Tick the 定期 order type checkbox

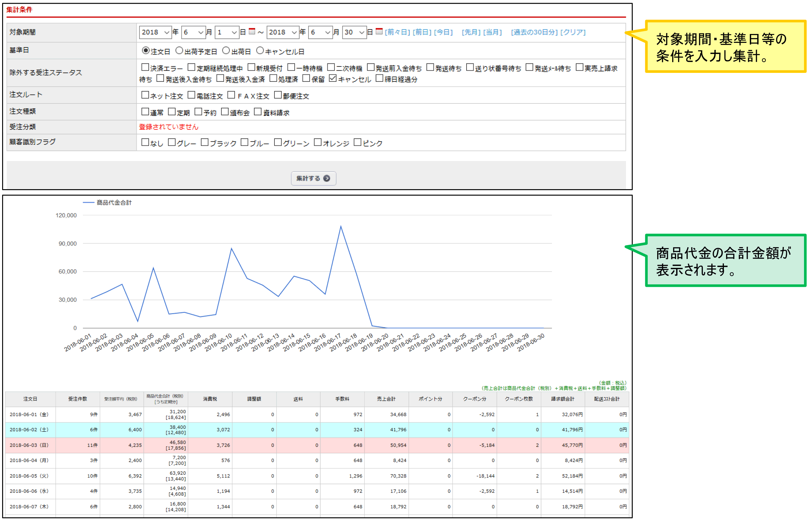point(172,112)
